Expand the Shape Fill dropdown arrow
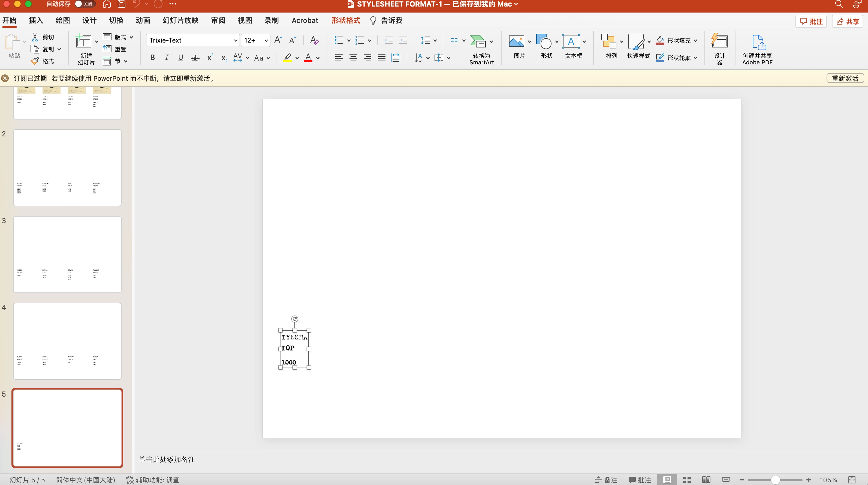868x485 pixels. 695,40
